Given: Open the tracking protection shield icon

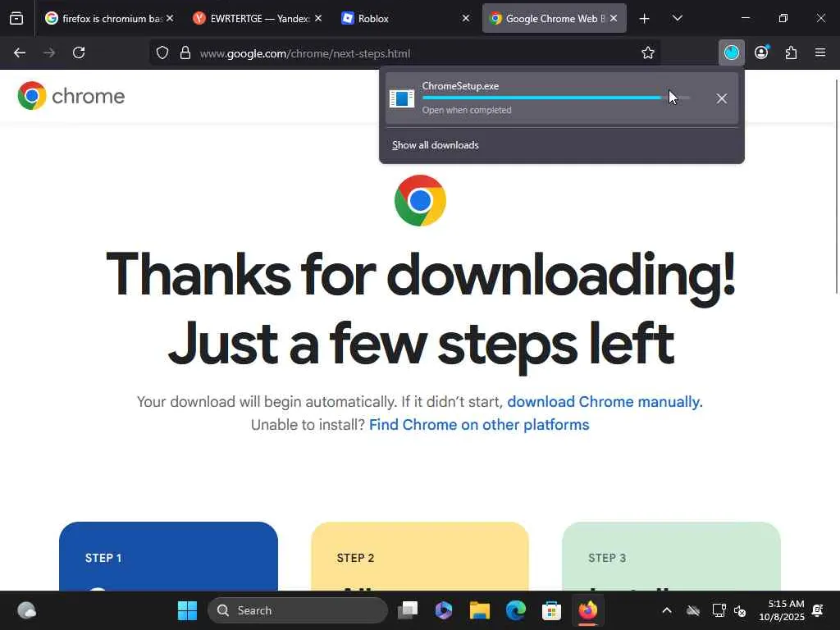Looking at the screenshot, I should click(162, 53).
